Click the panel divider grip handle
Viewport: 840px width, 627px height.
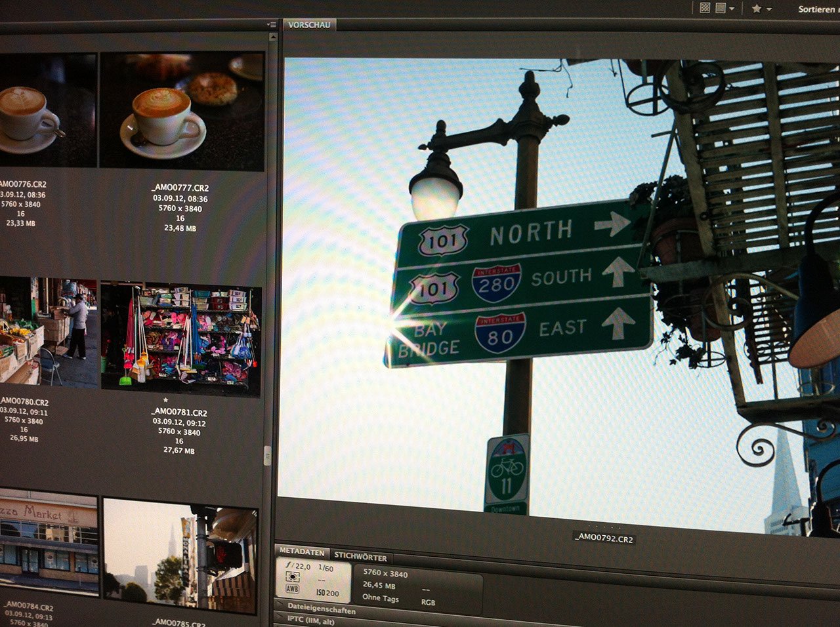pyautogui.click(x=267, y=455)
